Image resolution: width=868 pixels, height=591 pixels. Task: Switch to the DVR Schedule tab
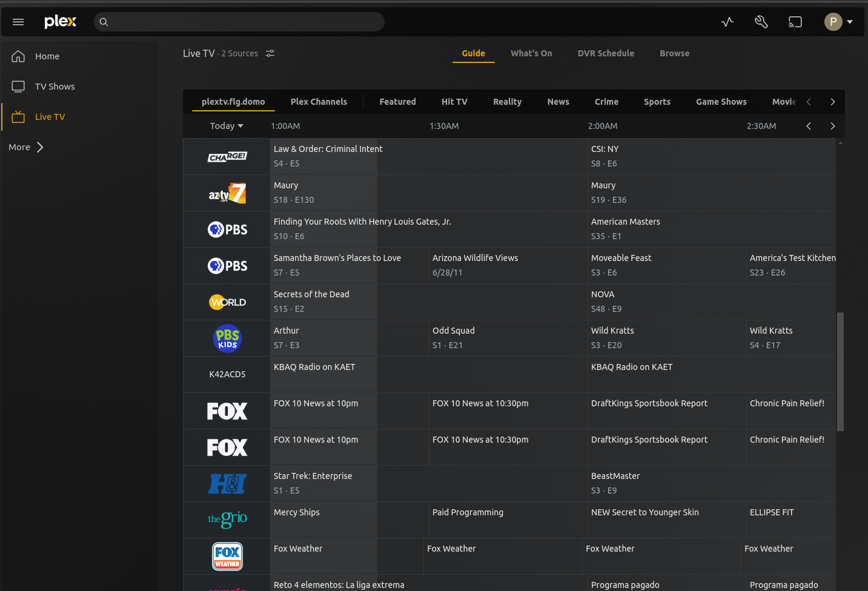606,53
